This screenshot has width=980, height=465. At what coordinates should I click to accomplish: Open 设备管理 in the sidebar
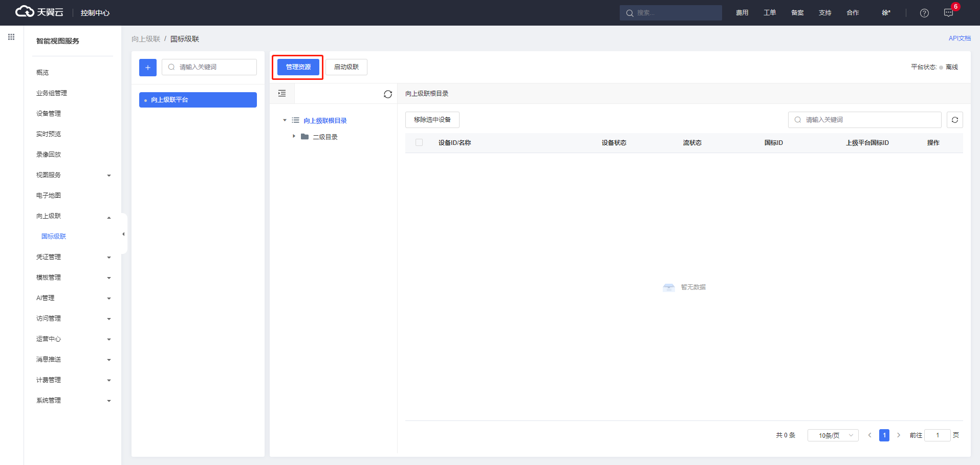click(49, 114)
